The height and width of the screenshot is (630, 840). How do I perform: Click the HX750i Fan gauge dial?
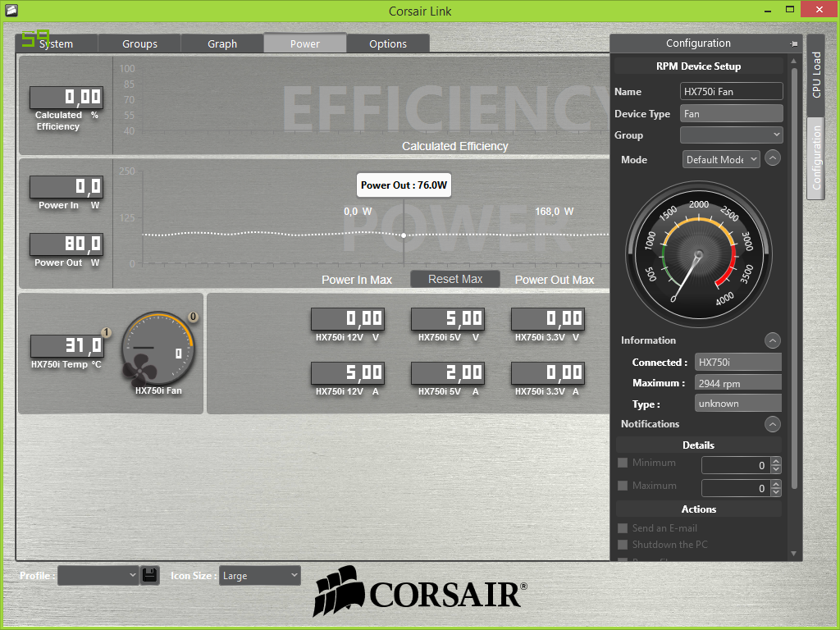click(158, 349)
